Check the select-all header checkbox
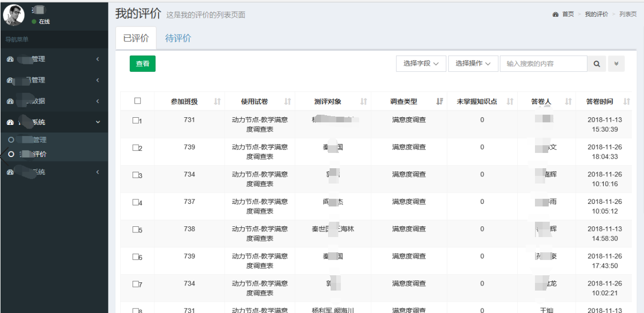This screenshot has width=644, height=313. point(138,101)
